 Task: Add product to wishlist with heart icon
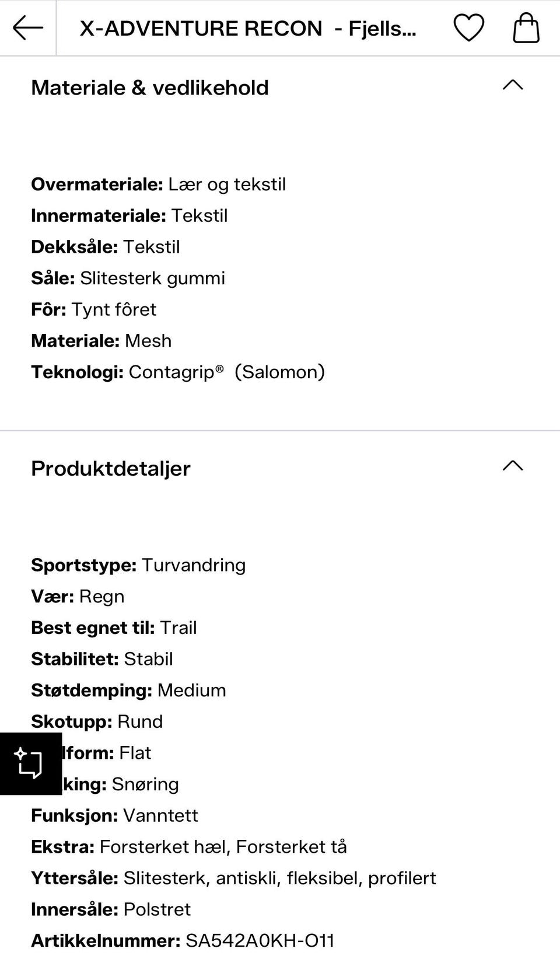tap(468, 28)
